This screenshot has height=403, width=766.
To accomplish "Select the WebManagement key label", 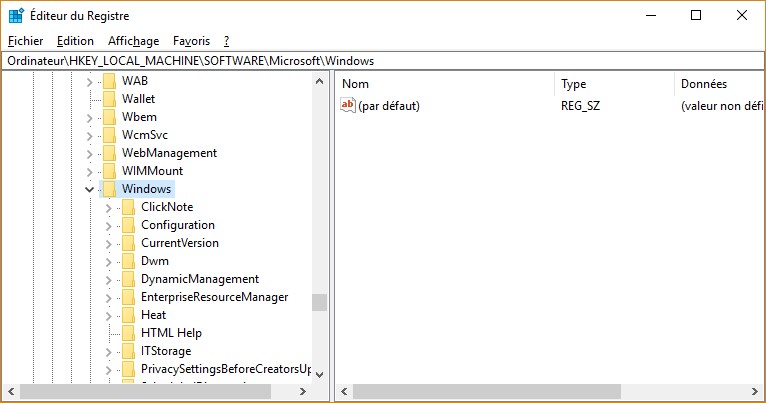I will coord(169,153).
